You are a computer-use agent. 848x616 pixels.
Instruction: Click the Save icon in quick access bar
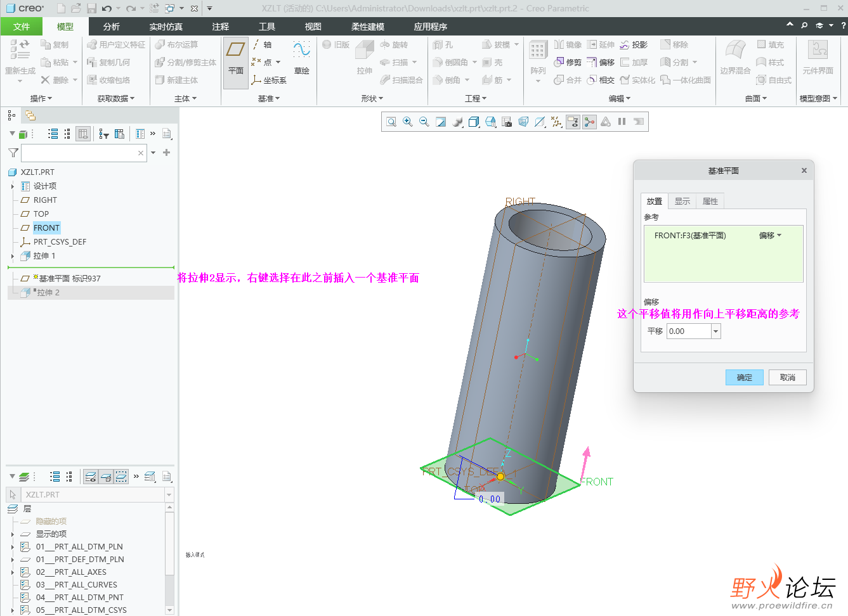[91, 8]
